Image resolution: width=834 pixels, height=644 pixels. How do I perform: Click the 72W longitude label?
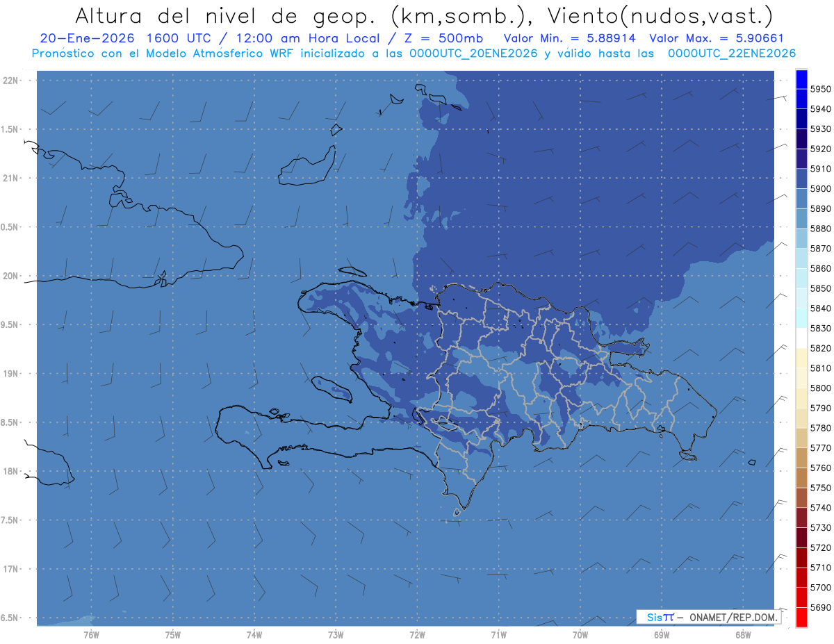tap(417, 635)
